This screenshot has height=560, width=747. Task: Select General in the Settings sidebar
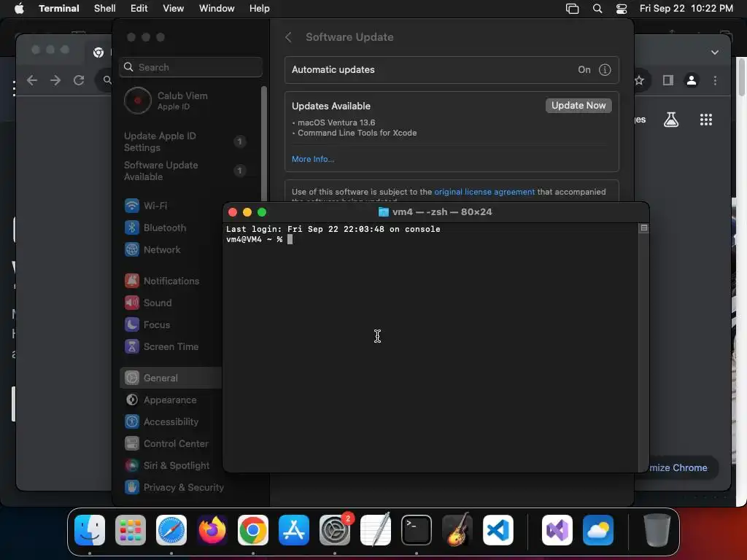pyautogui.click(x=171, y=378)
